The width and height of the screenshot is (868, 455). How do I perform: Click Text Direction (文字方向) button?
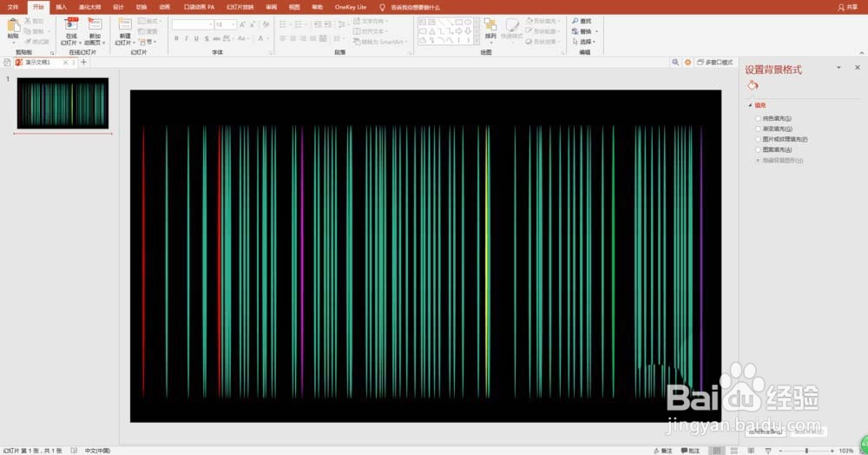(x=371, y=21)
